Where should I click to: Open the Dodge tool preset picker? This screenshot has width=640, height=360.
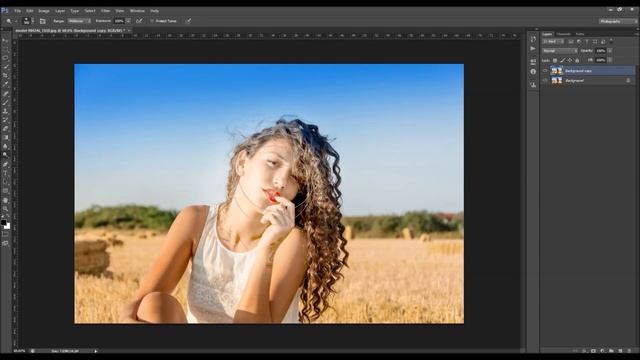click(x=11, y=21)
